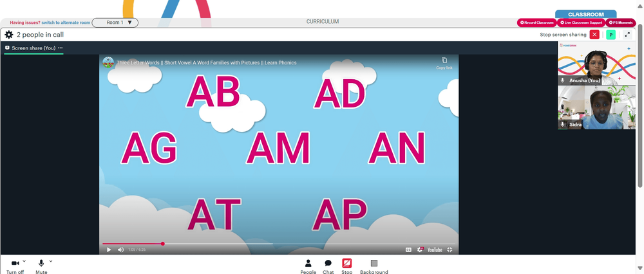Click the 2 people in call text

point(40,35)
